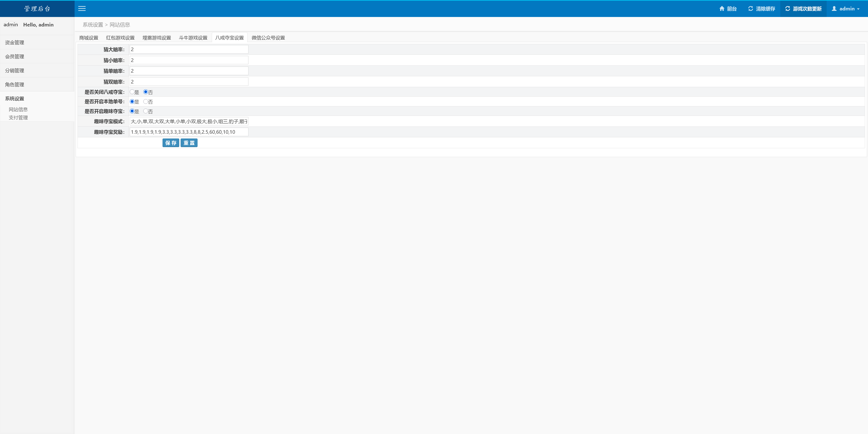Open 支付管理 submenu link
868x434 pixels.
(x=18, y=118)
